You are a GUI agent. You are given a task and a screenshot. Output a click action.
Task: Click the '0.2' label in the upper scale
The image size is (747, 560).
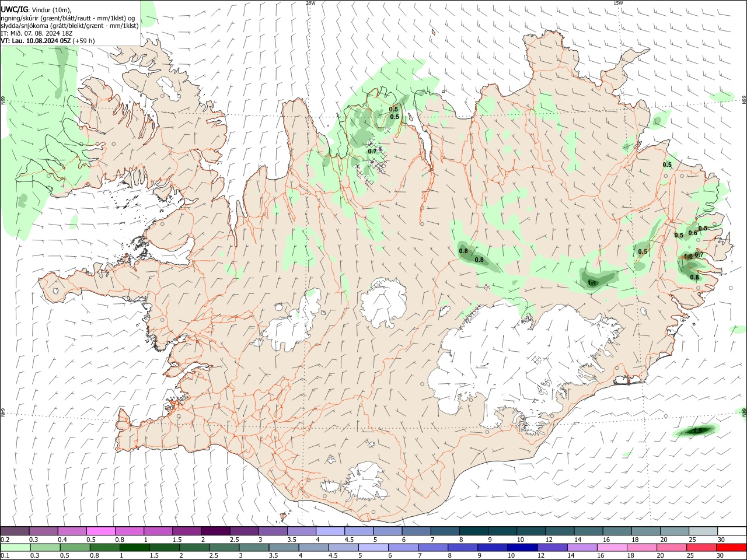[x=5, y=540]
